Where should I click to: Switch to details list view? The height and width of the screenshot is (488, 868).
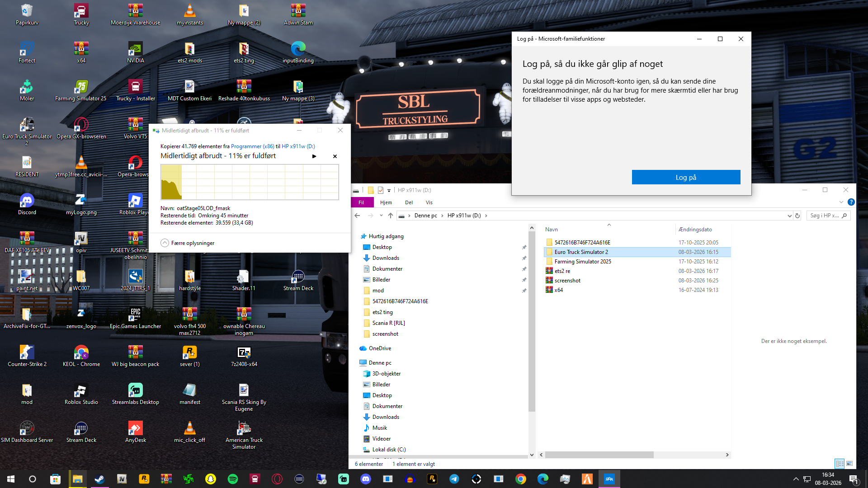(840, 464)
